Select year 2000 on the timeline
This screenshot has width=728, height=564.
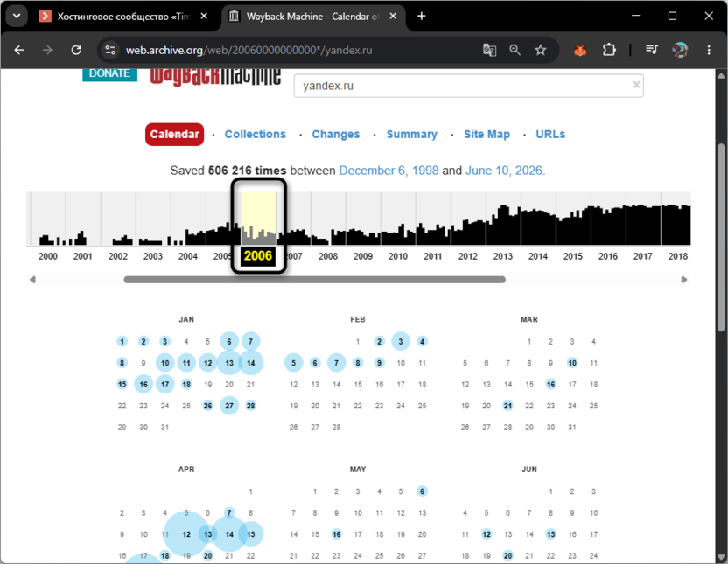(x=48, y=256)
